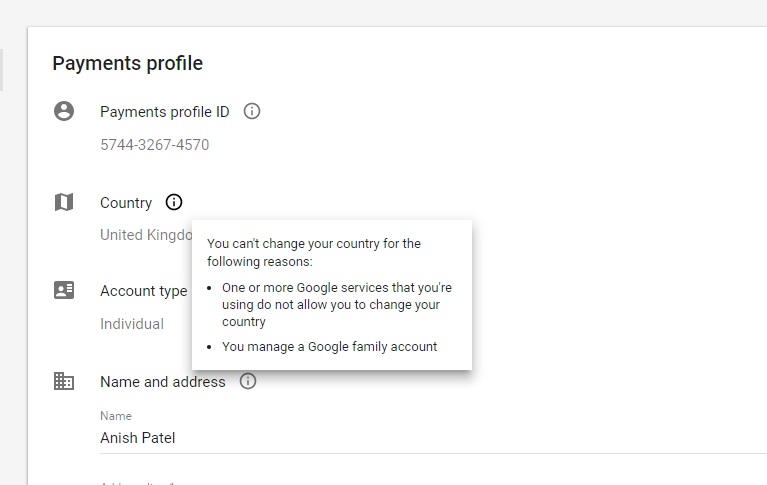Click the Individual account type value
767x485 pixels.
132,324
